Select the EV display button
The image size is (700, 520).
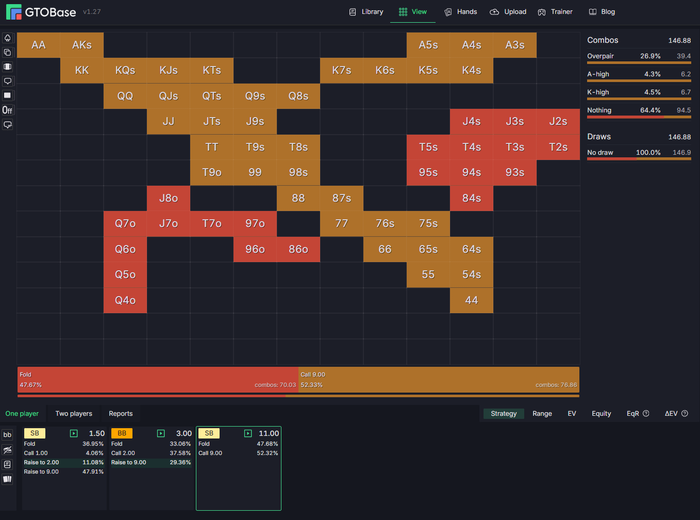[x=572, y=414]
